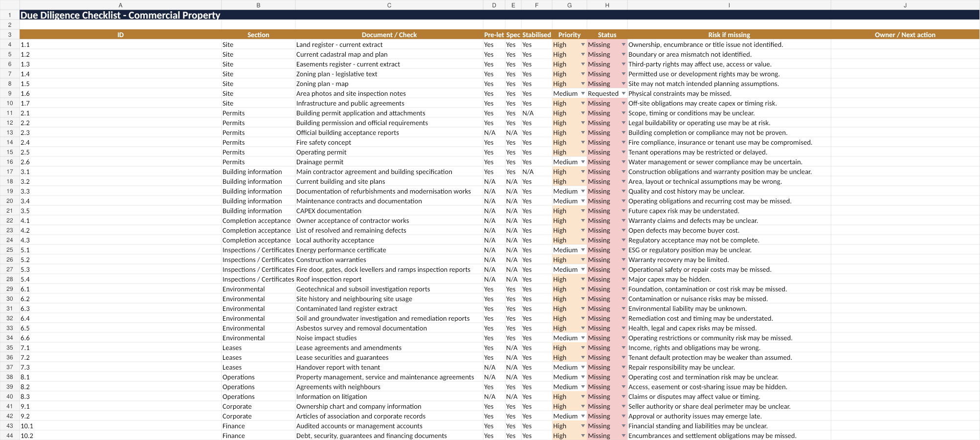Viewport: 980px width, 440px height.
Task: Click ID cell '6.6'
Action: (120, 338)
